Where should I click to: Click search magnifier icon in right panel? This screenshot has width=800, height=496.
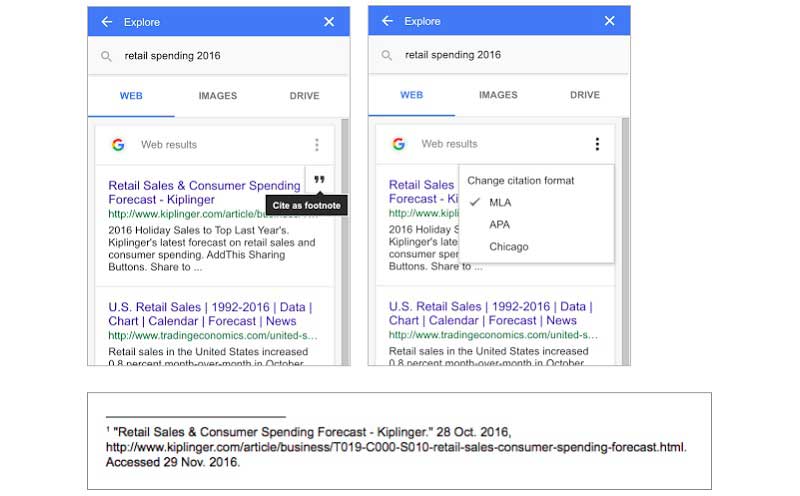point(387,55)
